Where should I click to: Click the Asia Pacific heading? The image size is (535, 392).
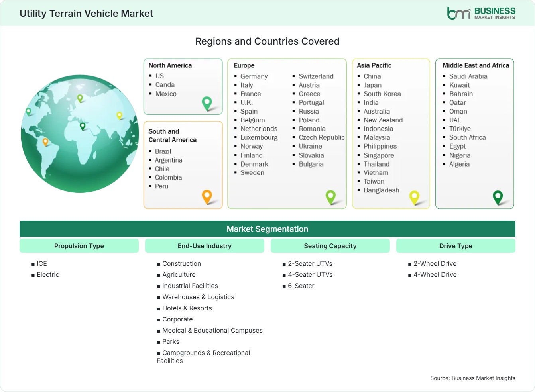click(x=374, y=65)
